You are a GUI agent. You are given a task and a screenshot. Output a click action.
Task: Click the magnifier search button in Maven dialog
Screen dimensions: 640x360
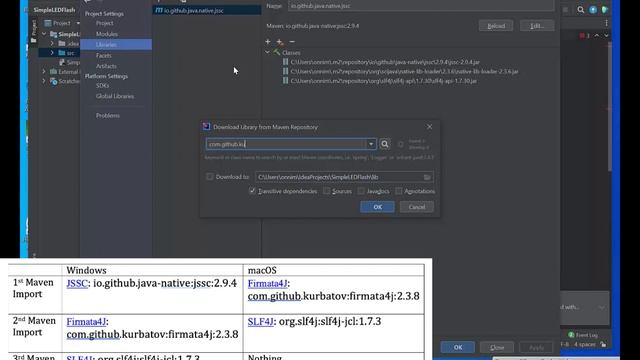pyautogui.click(x=384, y=144)
